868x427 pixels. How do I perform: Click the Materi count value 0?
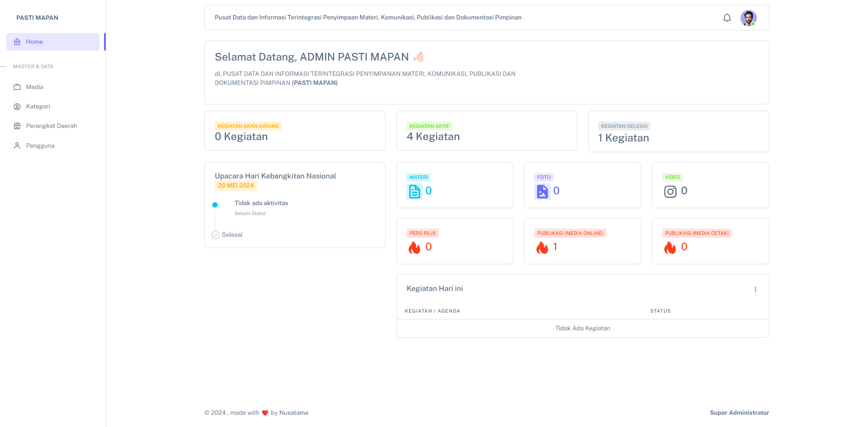tap(429, 191)
